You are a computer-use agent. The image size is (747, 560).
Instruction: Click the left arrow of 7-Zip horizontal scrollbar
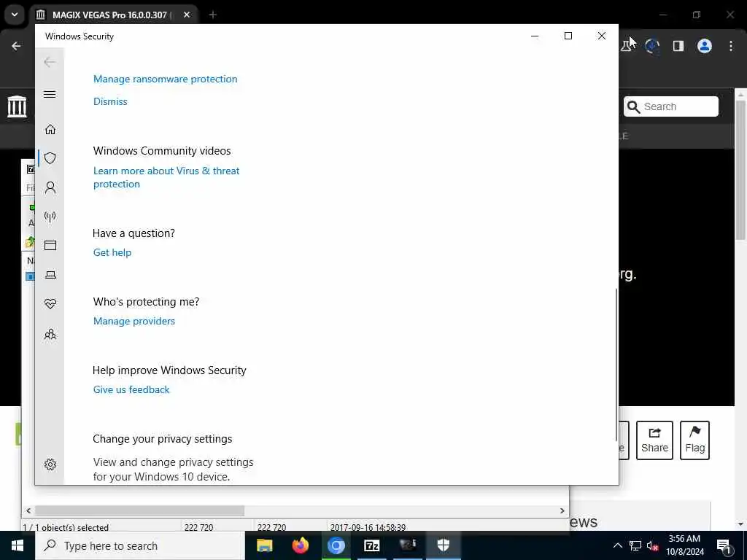(28, 510)
